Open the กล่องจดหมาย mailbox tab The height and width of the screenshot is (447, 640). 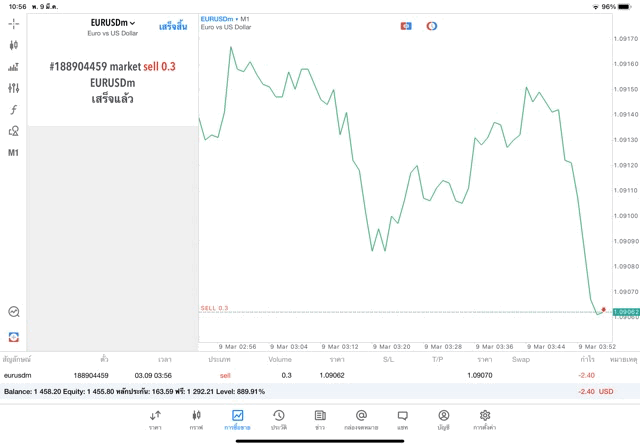pos(361,420)
